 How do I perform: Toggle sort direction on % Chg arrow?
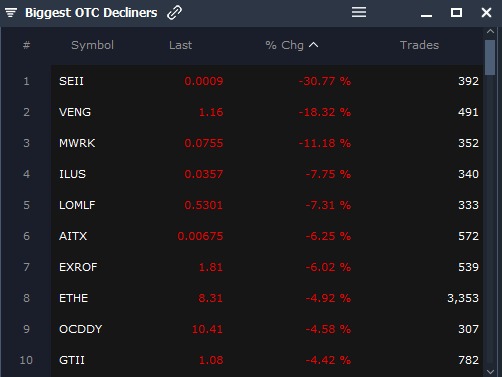(x=314, y=45)
